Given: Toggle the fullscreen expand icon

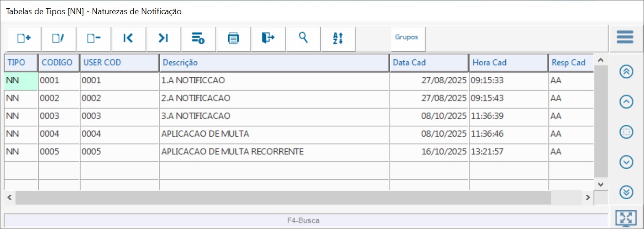Looking at the screenshot, I should click(625, 218).
